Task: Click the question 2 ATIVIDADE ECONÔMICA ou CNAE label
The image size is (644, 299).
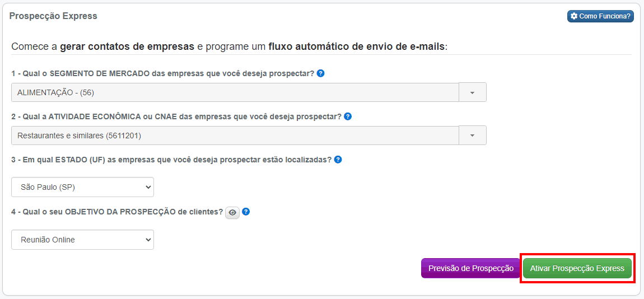Action: click(x=176, y=116)
